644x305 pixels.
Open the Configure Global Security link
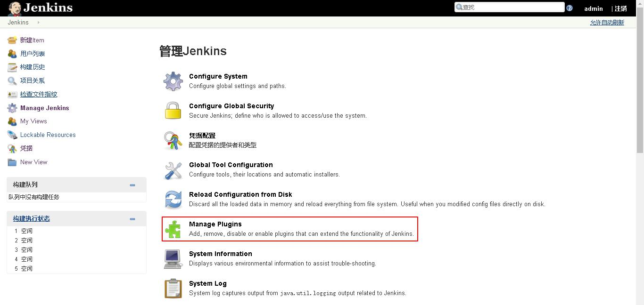click(x=231, y=106)
